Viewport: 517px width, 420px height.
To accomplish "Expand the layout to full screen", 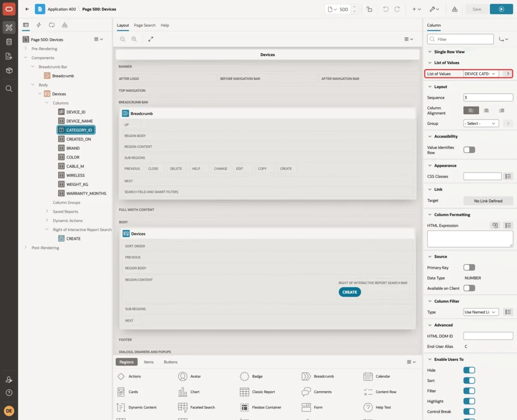I will [x=150, y=39].
